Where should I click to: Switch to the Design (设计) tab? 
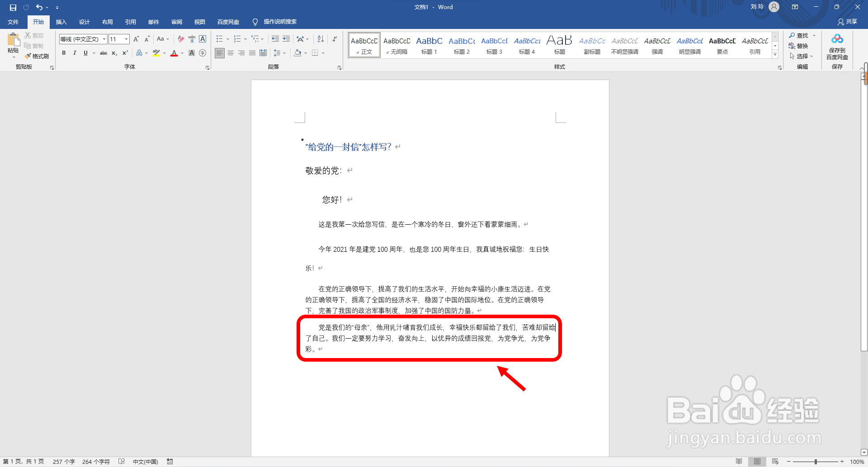click(x=84, y=22)
